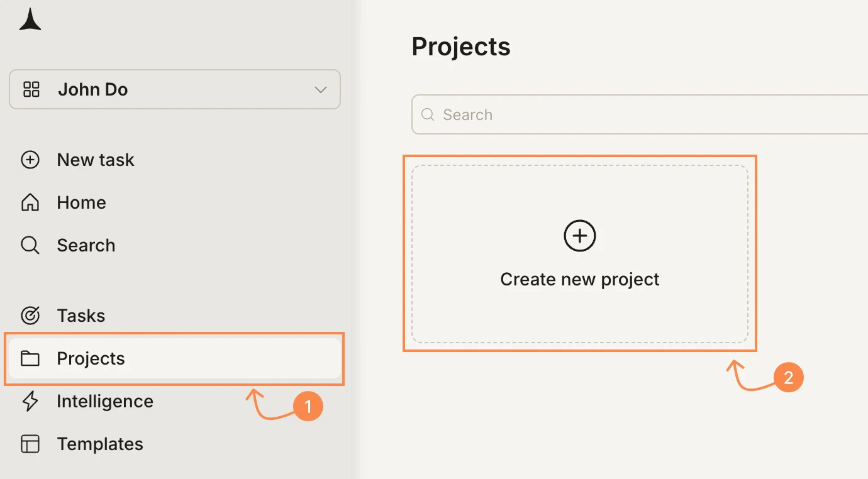
Task: Click the app logo at top left
Action: pos(30,19)
